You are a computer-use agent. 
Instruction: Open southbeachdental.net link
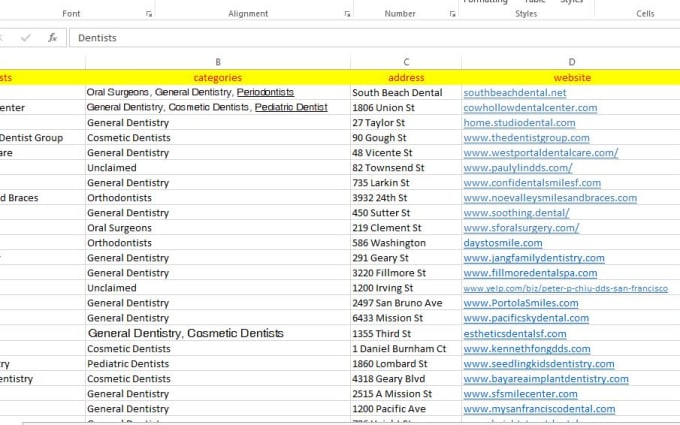[515, 92]
